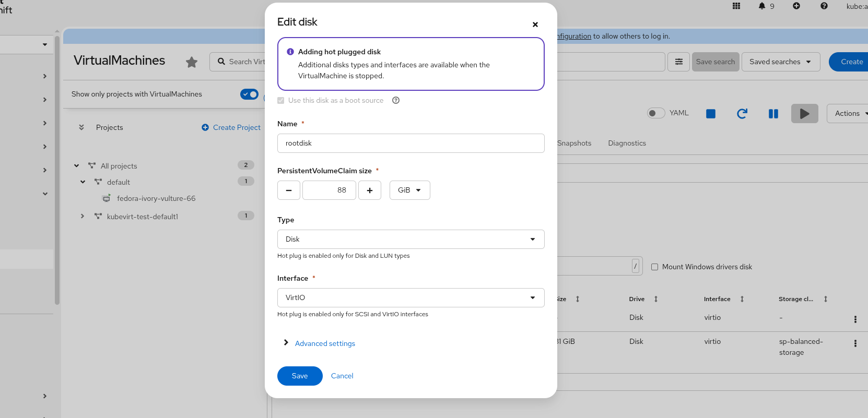Screen dimensions: 868x418
Task: Open the advanced search filter icon
Action: pos(679,62)
